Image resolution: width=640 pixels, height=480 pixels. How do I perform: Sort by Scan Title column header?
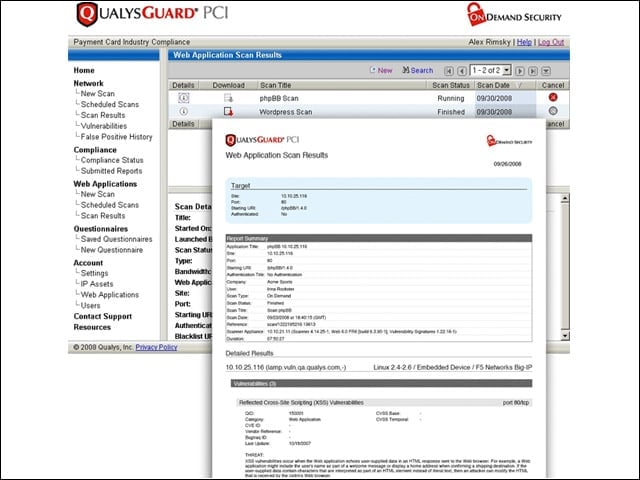tap(276, 85)
